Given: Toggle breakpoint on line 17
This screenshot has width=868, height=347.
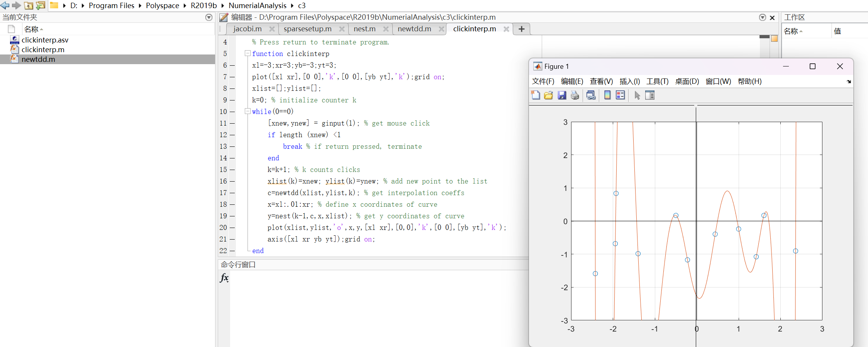Looking at the screenshot, I should tap(232, 193).
